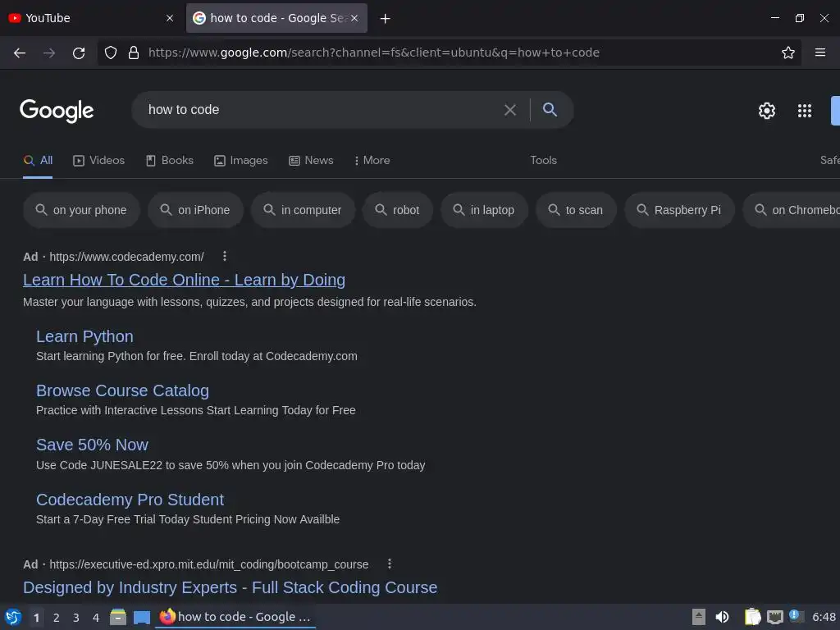Open a new browser tab
Image resolution: width=840 pixels, height=630 pixels.
(385, 19)
